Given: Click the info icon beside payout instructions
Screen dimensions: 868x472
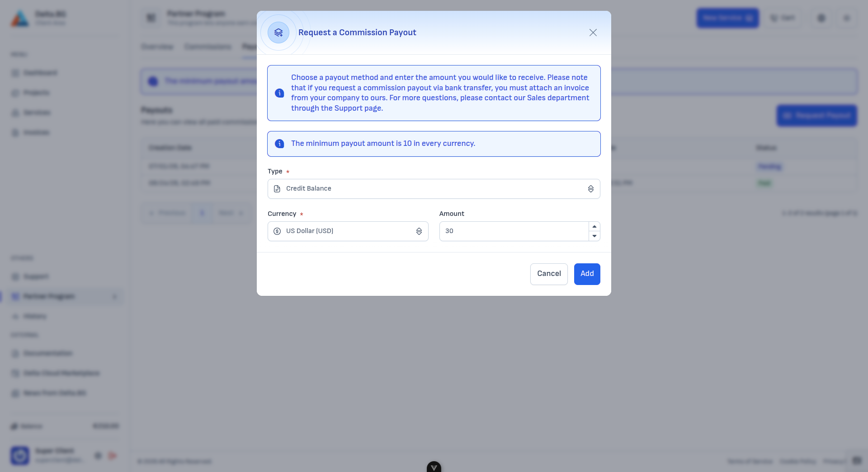Looking at the screenshot, I should pos(279,93).
